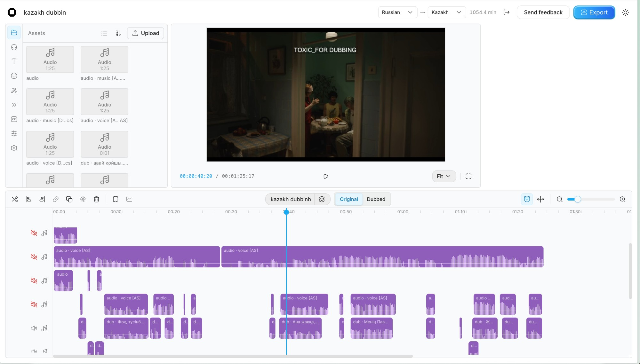This screenshot has height=364, width=640.
Task: Unmute the fourth audio voice track
Action: tap(34, 305)
